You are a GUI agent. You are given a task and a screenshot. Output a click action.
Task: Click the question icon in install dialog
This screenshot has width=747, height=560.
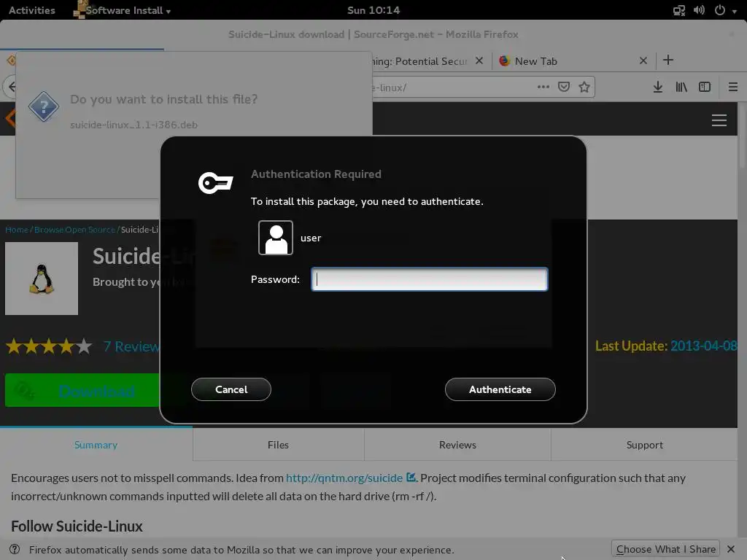(43, 106)
